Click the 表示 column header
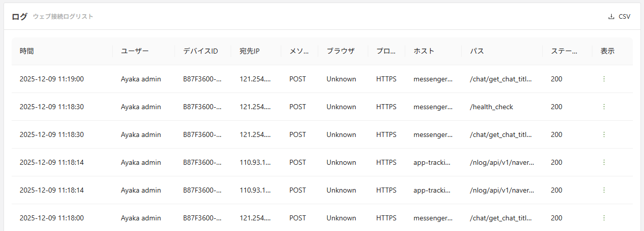The width and height of the screenshot is (644, 231). click(608, 51)
